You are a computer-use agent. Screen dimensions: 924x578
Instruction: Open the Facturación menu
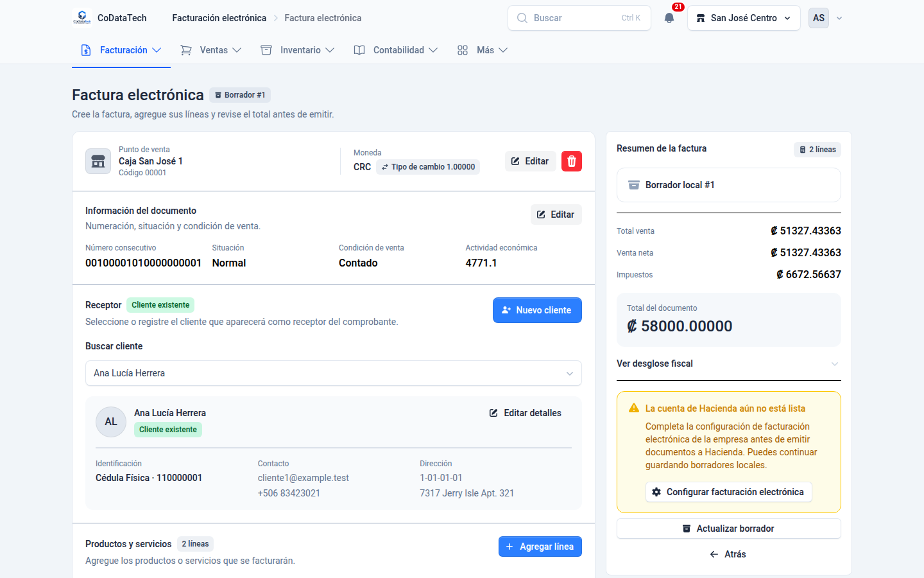coord(121,50)
